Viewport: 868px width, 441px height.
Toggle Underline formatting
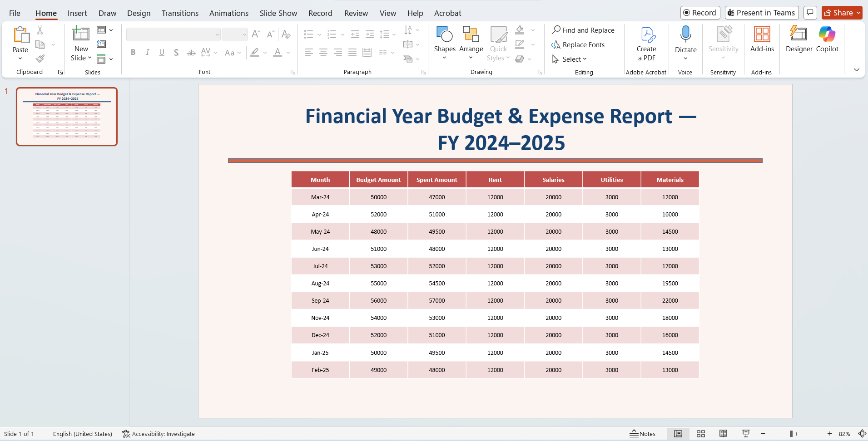tap(162, 53)
